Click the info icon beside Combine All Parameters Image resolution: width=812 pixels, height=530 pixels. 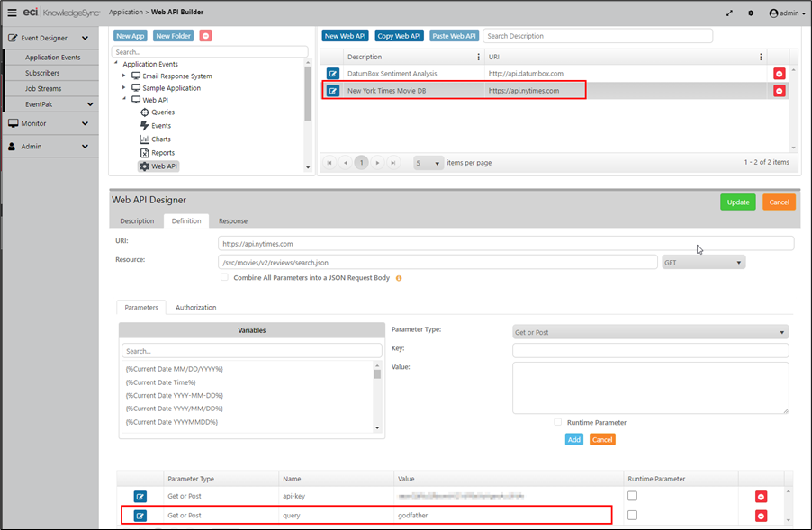(x=399, y=278)
